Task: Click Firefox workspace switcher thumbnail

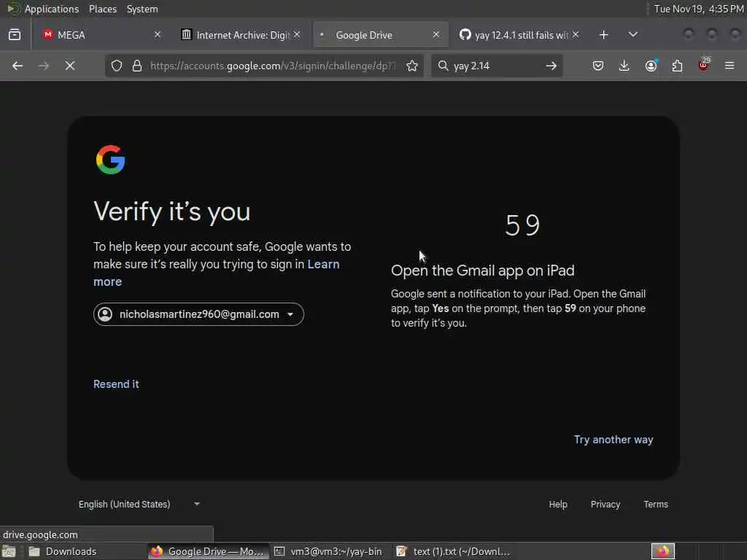Action: tap(662, 551)
